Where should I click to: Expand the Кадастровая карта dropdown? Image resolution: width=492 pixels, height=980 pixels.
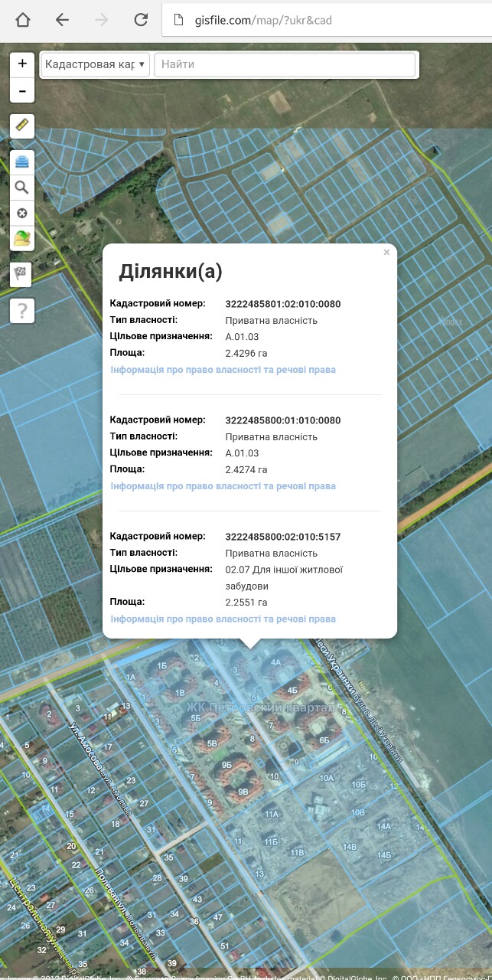coord(95,64)
